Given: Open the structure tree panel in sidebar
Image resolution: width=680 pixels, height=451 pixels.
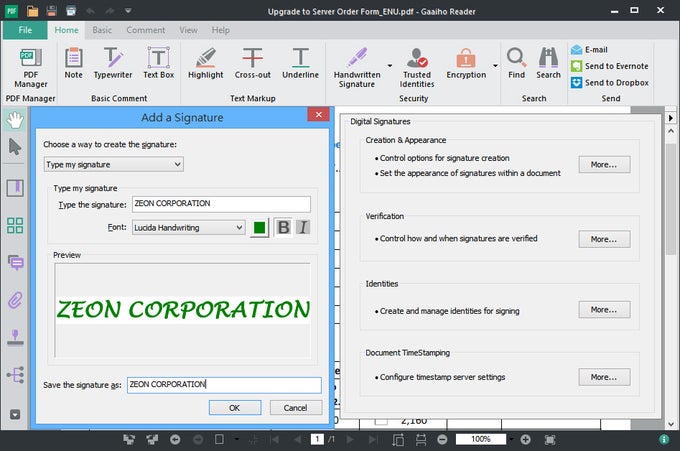Looking at the screenshot, I should (x=15, y=375).
